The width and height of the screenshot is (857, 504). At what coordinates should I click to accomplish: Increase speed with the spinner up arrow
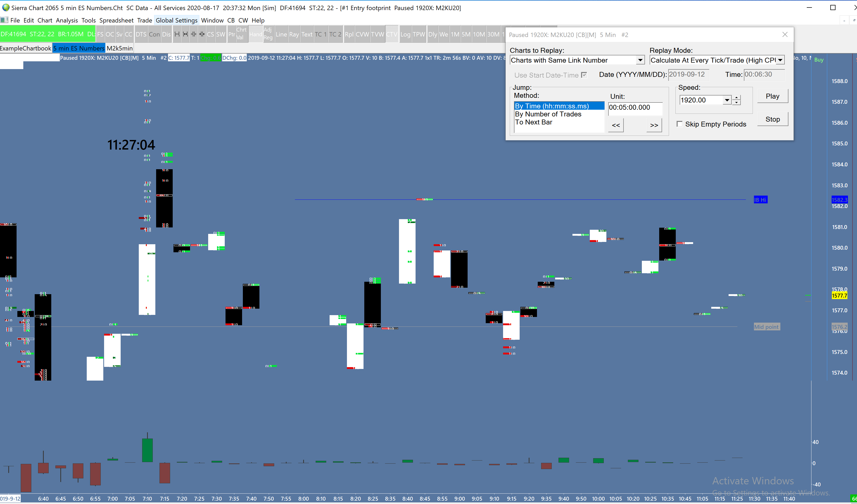coord(736,98)
